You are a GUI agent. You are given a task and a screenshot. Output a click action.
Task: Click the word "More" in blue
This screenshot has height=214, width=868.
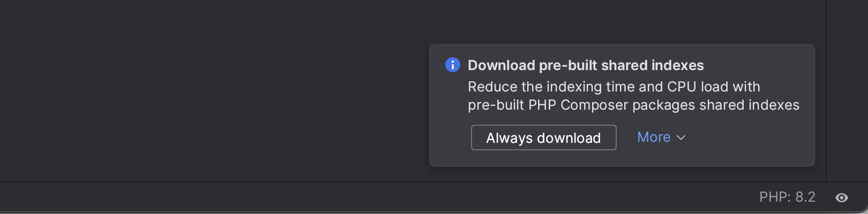654,137
